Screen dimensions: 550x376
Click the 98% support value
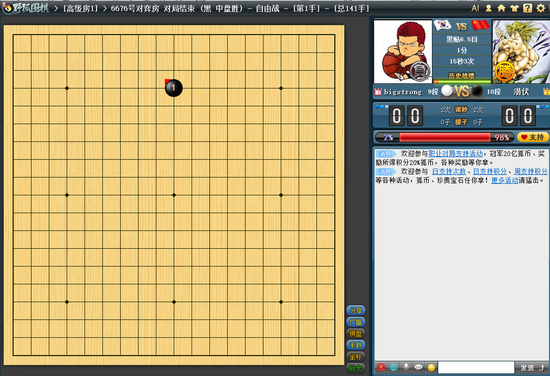tap(502, 137)
